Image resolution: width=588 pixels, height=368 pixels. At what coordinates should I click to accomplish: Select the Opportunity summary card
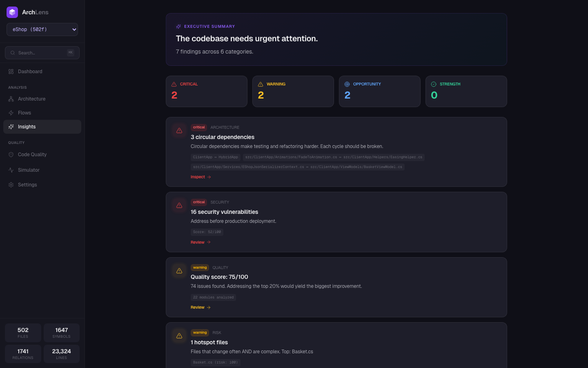coord(380,91)
